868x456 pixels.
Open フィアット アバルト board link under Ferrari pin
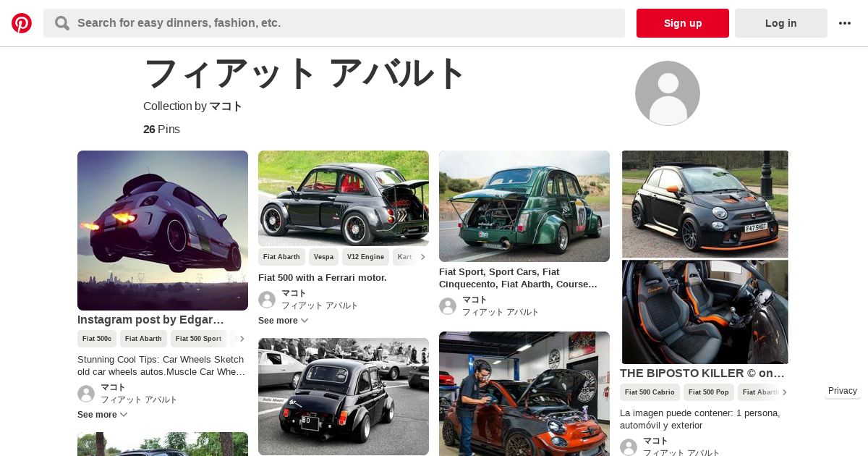tap(320, 305)
